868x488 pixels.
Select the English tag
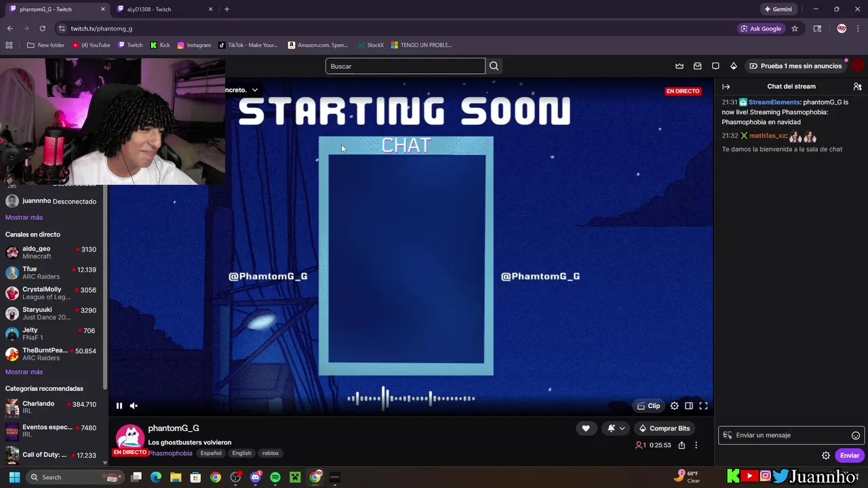pyautogui.click(x=241, y=453)
